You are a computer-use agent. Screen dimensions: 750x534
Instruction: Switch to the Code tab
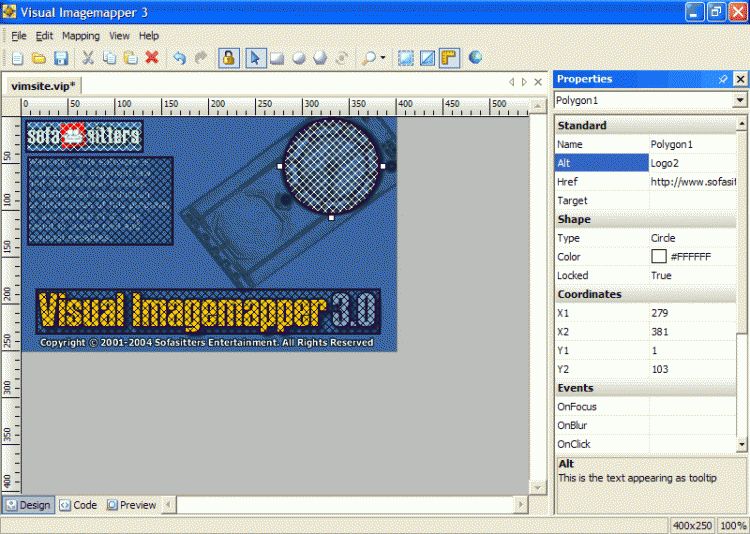78,505
